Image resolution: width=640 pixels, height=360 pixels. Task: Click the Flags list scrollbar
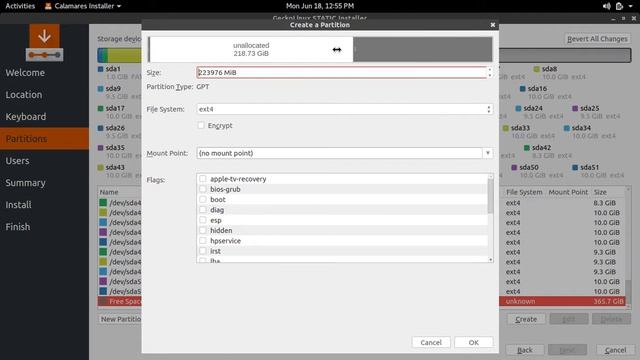tap(491, 196)
